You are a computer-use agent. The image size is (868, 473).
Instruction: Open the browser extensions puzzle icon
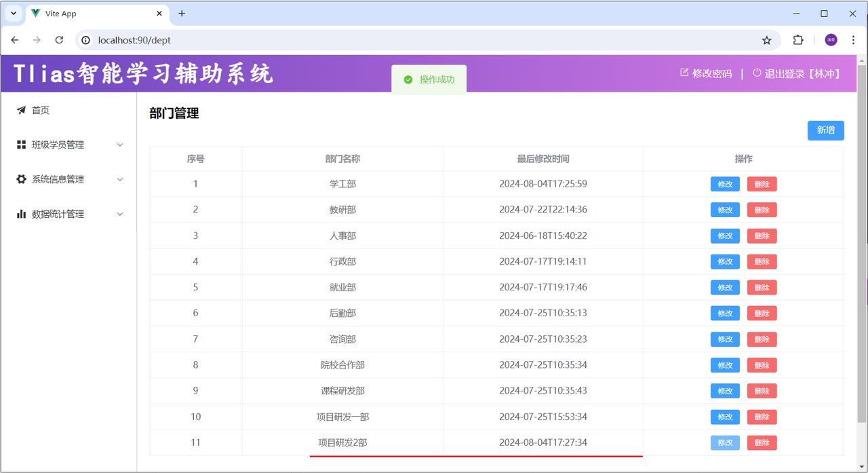click(798, 40)
